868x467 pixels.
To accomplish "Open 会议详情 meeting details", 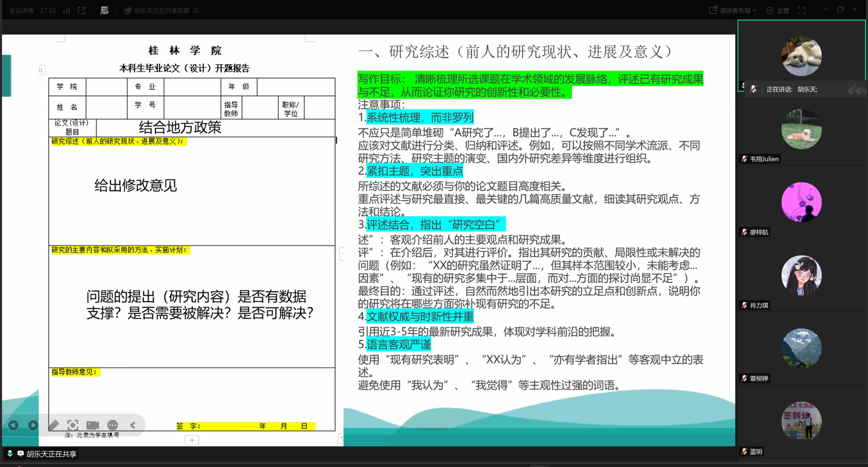I will click(21, 11).
